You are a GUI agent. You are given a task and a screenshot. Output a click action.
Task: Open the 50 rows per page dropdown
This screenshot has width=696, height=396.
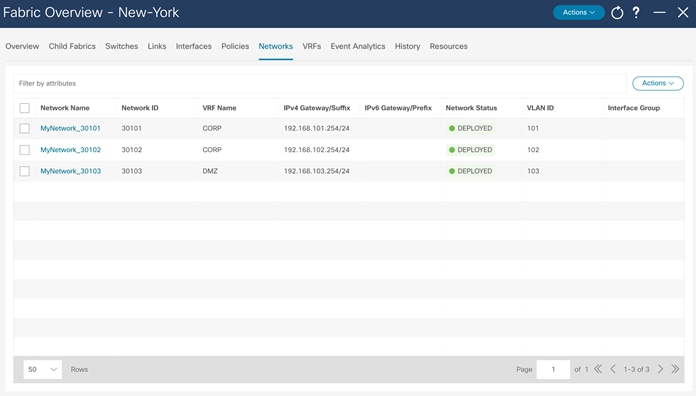(x=43, y=369)
